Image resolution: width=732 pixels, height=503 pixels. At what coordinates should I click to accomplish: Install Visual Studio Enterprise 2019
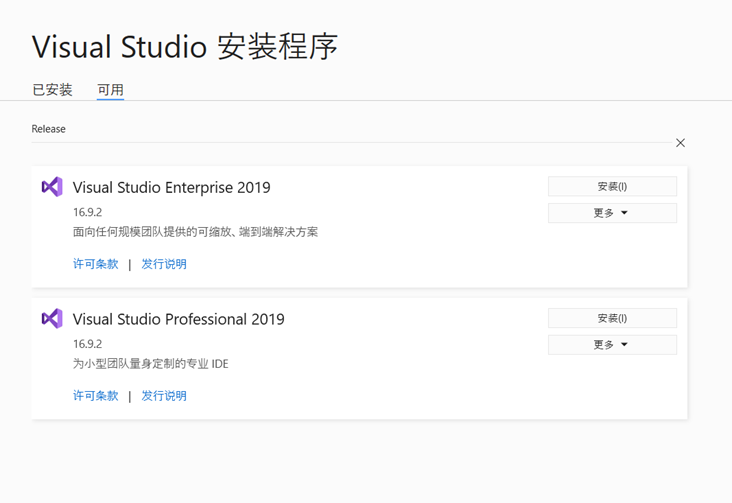(612, 187)
